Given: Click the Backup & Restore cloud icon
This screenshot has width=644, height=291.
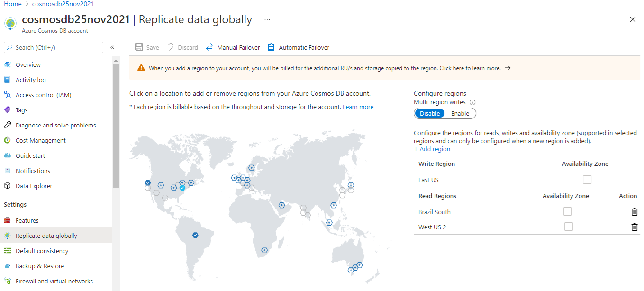Looking at the screenshot, I should coord(7,266).
